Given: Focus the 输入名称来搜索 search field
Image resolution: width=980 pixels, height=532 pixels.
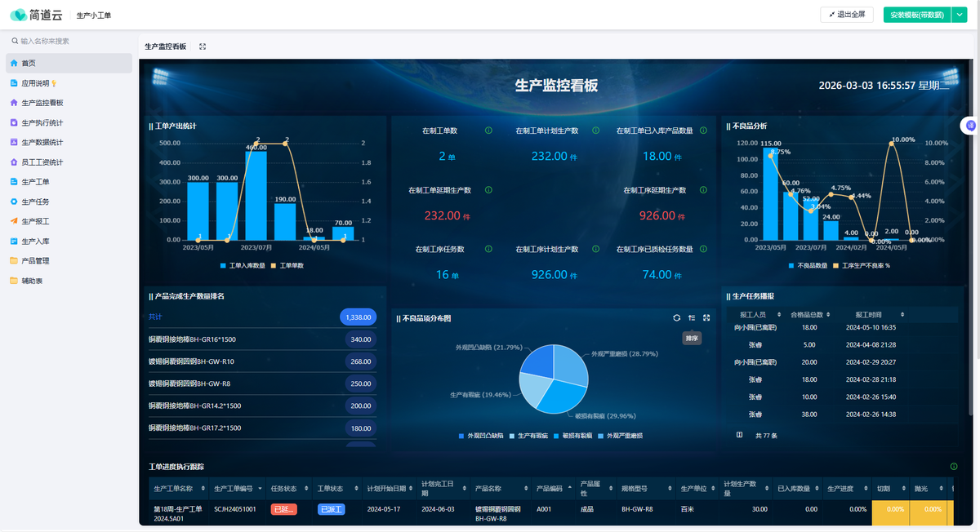Looking at the screenshot, I should [69, 41].
